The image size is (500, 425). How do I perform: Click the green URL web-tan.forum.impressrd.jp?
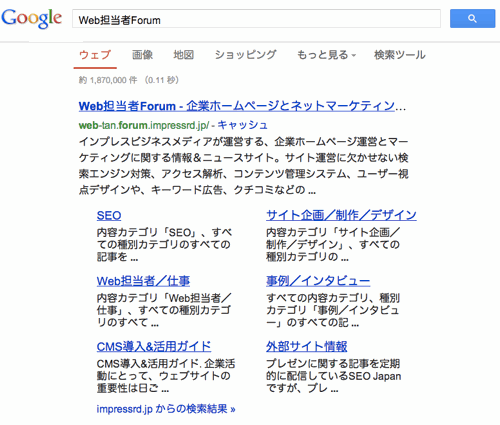[x=144, y=125]
